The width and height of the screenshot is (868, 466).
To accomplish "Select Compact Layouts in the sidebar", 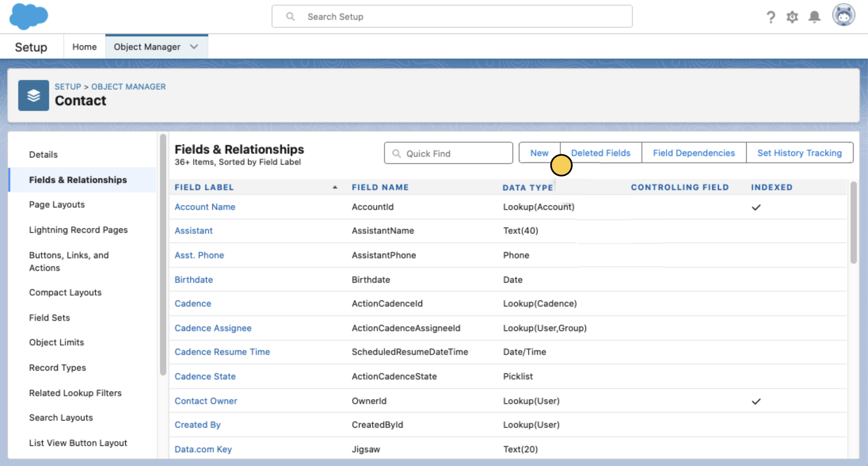I will click(65, 292).
